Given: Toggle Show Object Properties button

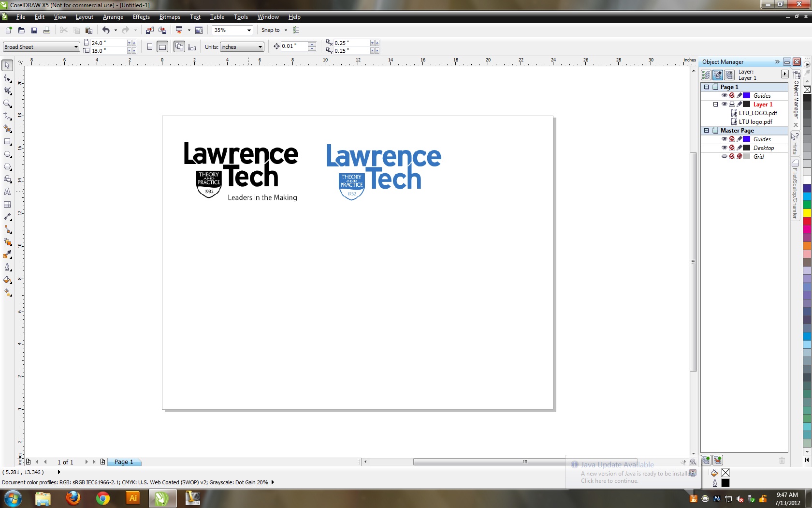Looking at the screenshot, I should [x=706, y=75].
